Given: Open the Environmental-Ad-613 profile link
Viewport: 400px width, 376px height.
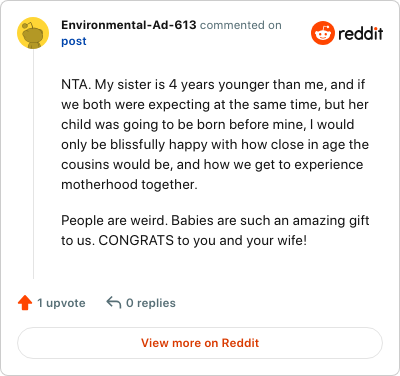Looking at the screenshot, I should [129, 25].
